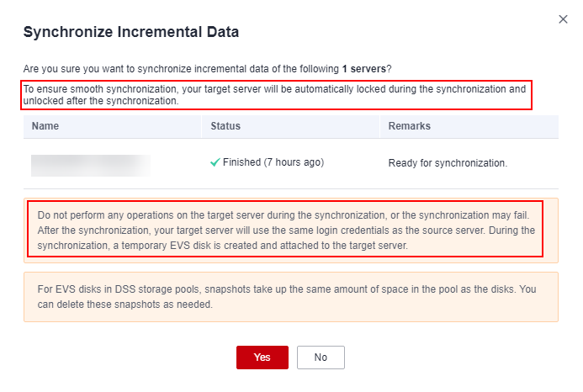Image resolution: width=583 pixels, height=392 pixels.
Task: Click the "Ready for synchronization." remark
Action: [448, 163]
